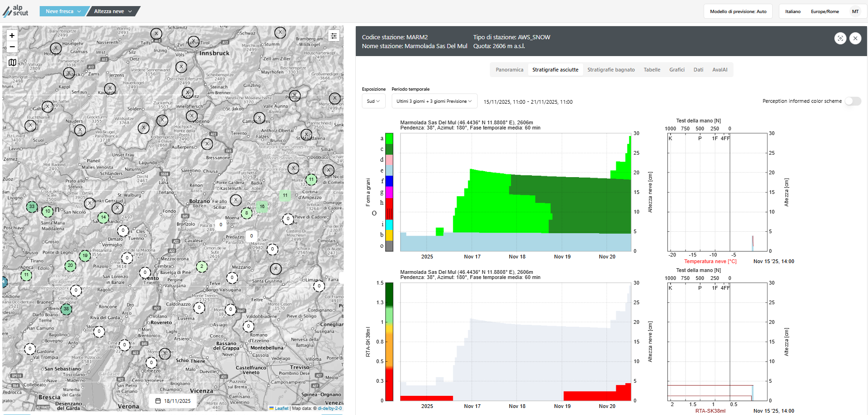Click the Modello di previsione: Auto button
The image size is (868, 415).
coord(738,12)
